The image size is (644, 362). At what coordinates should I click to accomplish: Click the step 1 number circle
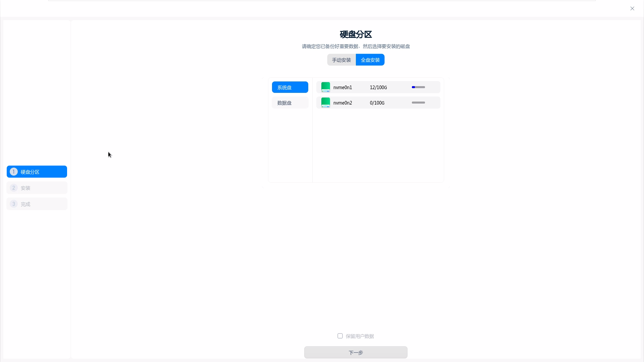(14, 172)
